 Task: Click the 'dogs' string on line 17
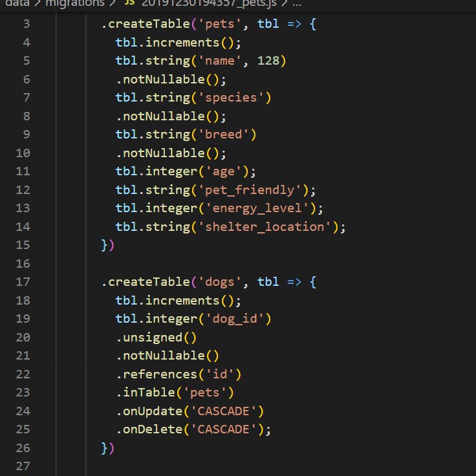[220, 282]
